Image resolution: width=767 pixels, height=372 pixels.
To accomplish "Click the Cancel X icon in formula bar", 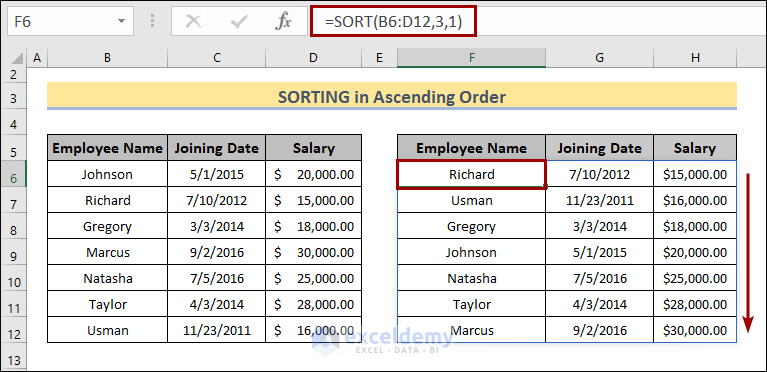I will [x=194, y=22].
